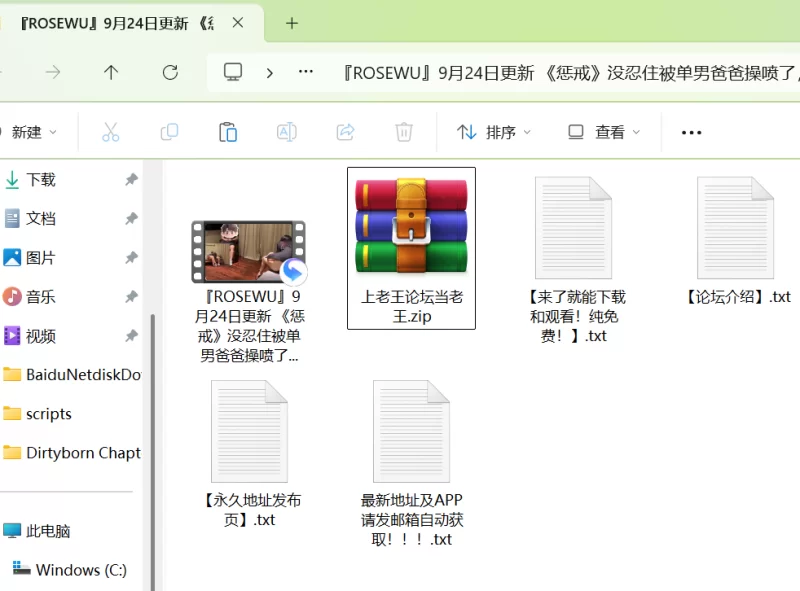Click the Copy icon in toolbar
This screenshot has width=800, height=591.
coord(169,132)
